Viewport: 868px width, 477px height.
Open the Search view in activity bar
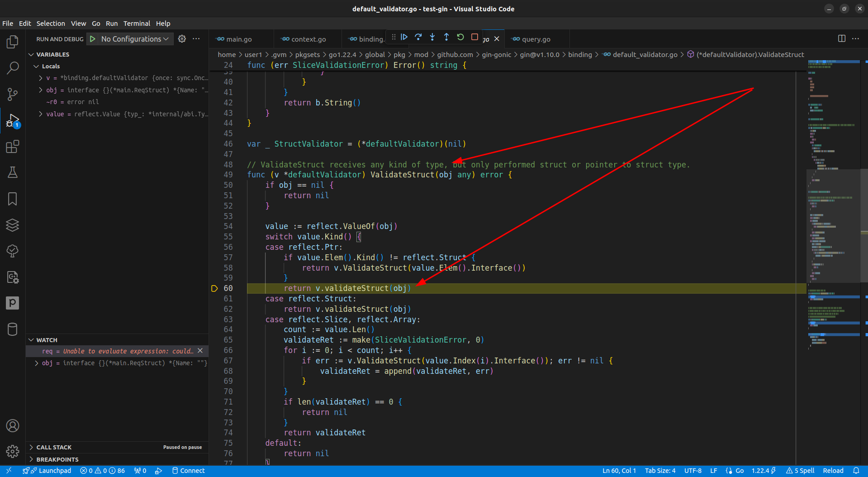[x=13, y=68]
